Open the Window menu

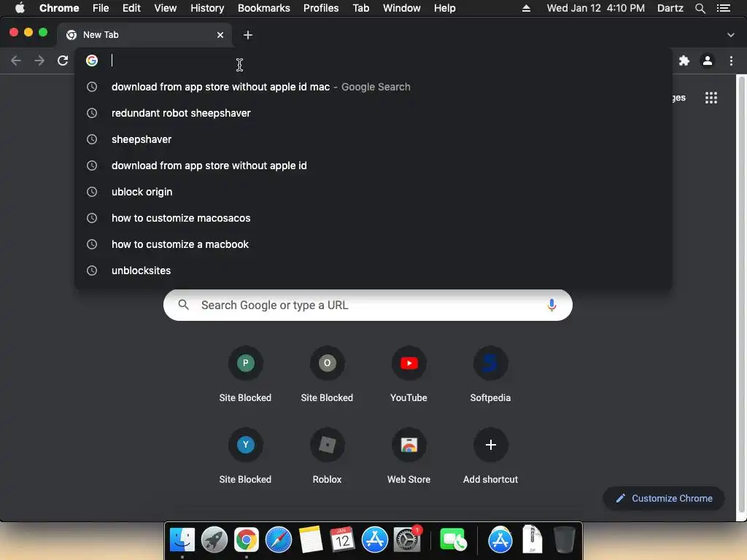coord(402,8)
